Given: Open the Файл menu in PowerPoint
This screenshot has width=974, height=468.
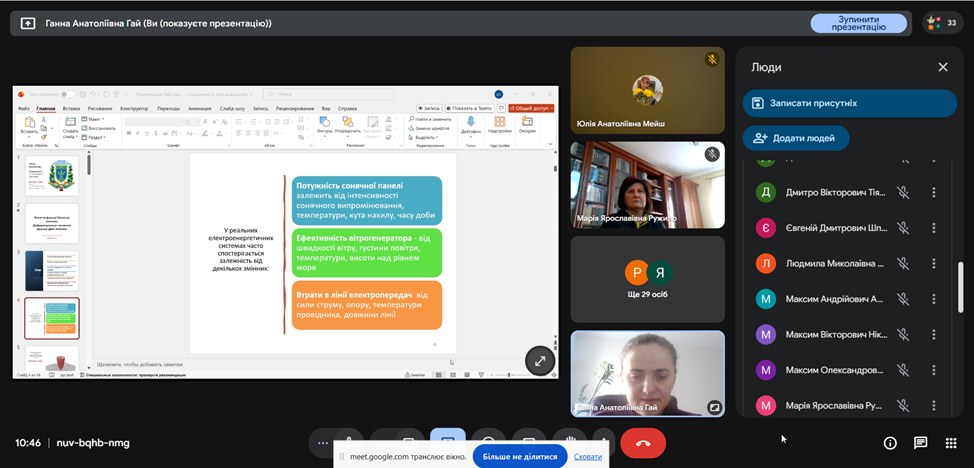Looking at the screenshot, I should coord(24,108).
